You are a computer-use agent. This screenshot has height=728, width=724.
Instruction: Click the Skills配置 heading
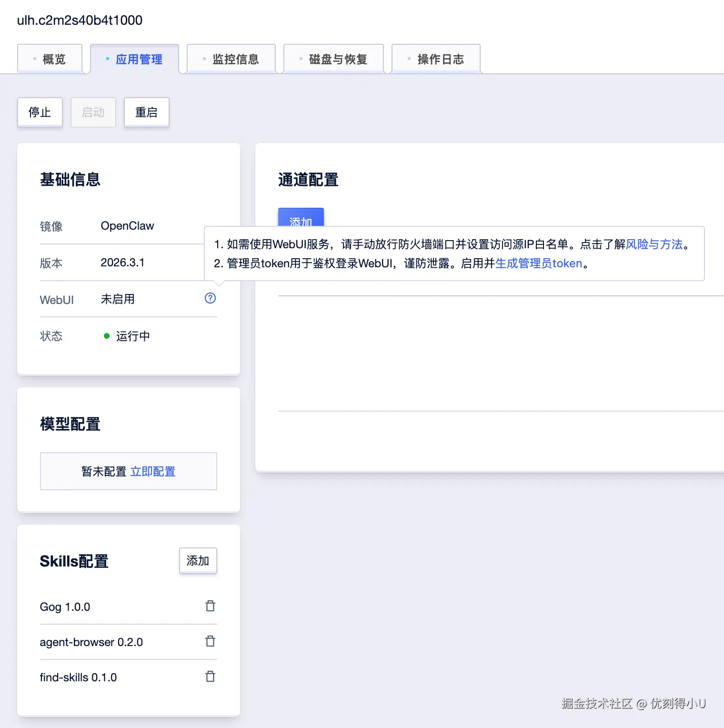(74, 561)
